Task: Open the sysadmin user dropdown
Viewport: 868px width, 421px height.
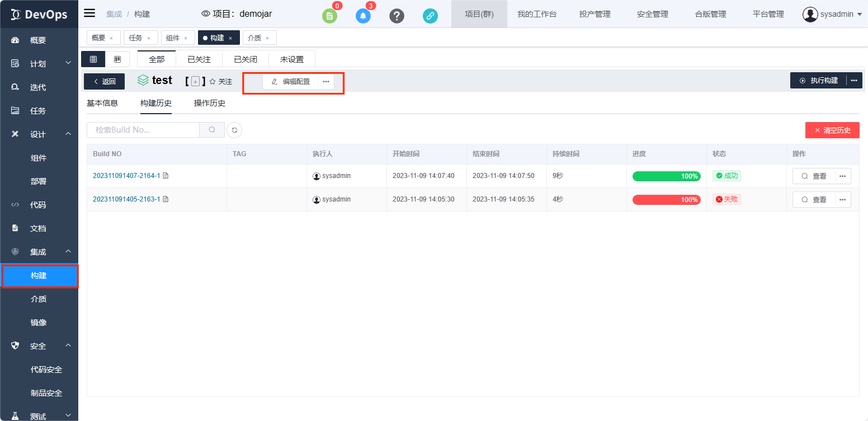Action: (x=832, y=14)
